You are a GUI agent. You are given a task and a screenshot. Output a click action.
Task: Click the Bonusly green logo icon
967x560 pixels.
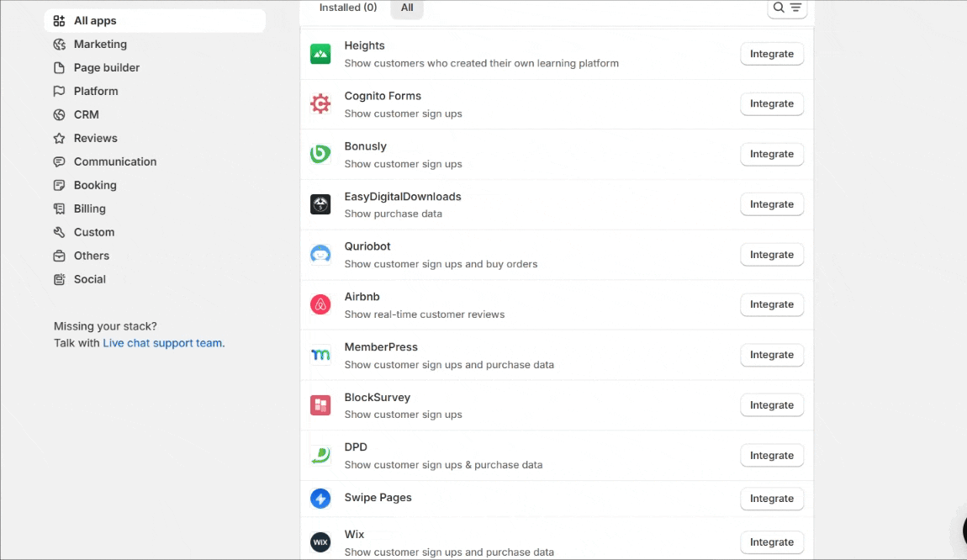320,154
